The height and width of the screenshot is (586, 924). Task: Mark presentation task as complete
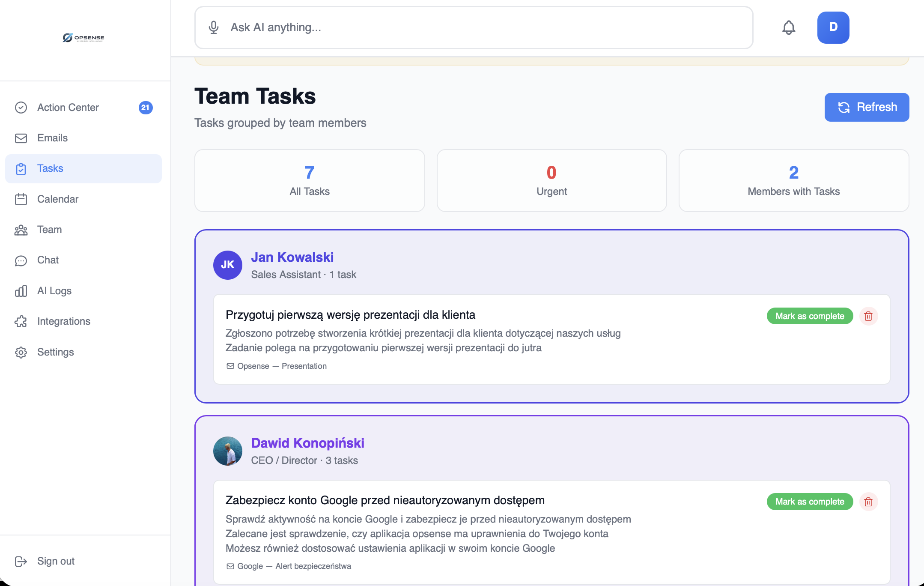click(809, 316)
